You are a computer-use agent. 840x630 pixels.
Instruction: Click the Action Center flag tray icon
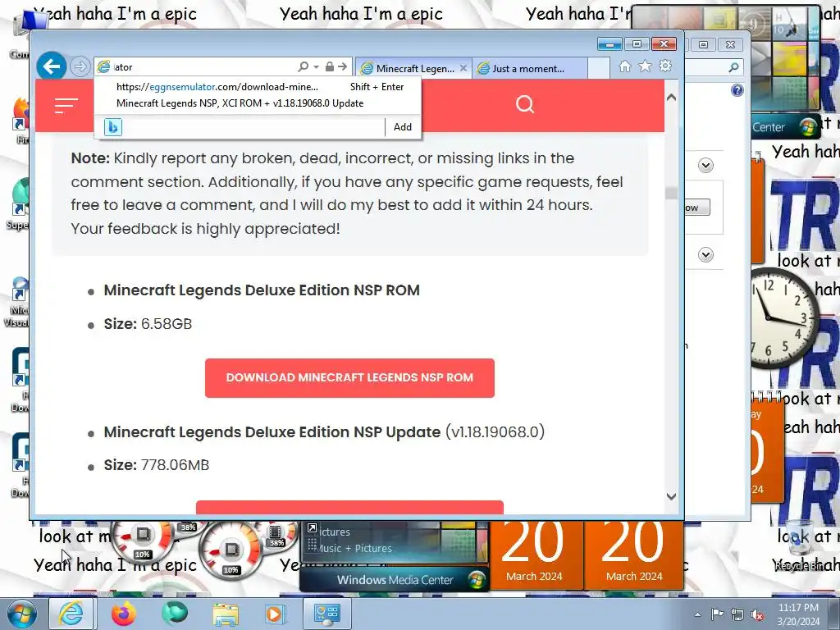click(x=717, y=614)
